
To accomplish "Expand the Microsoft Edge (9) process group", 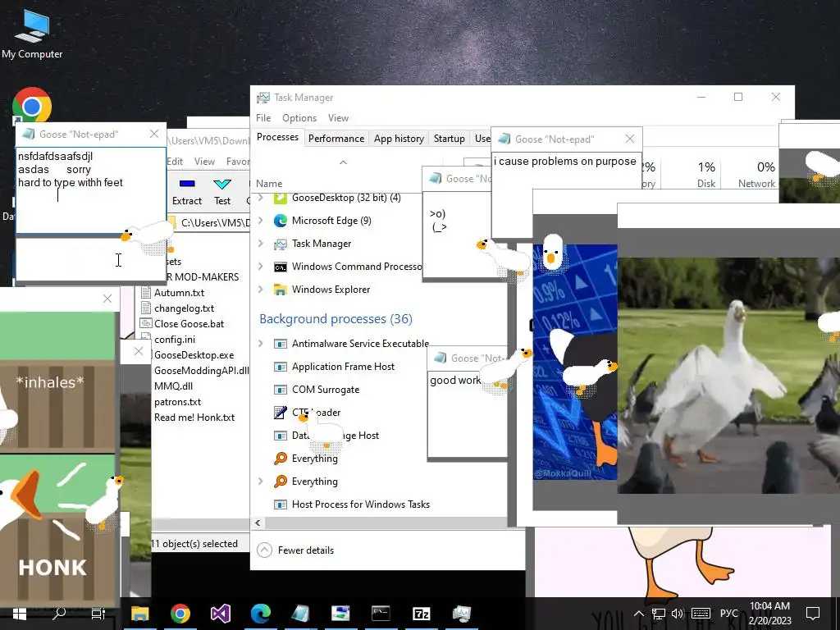I will click(x=261, y=220).
